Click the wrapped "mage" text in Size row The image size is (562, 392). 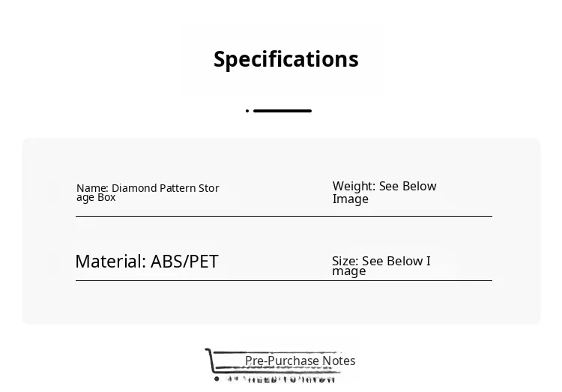point(349,271)
